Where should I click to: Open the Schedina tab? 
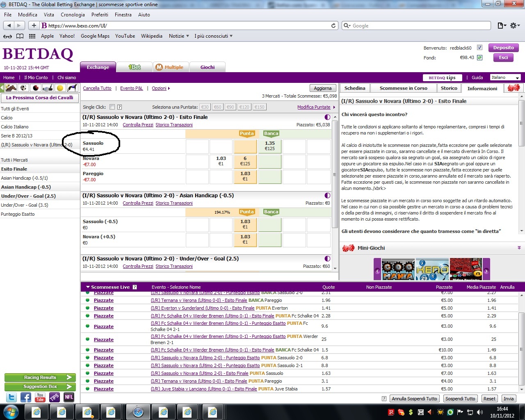355,88
